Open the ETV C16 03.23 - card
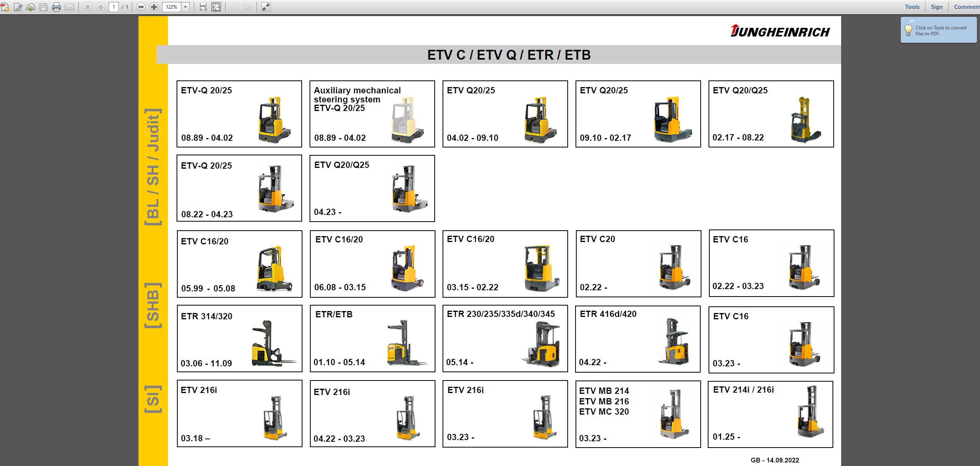This screenshot has width=980, height=466. click(x=772, y=340)
